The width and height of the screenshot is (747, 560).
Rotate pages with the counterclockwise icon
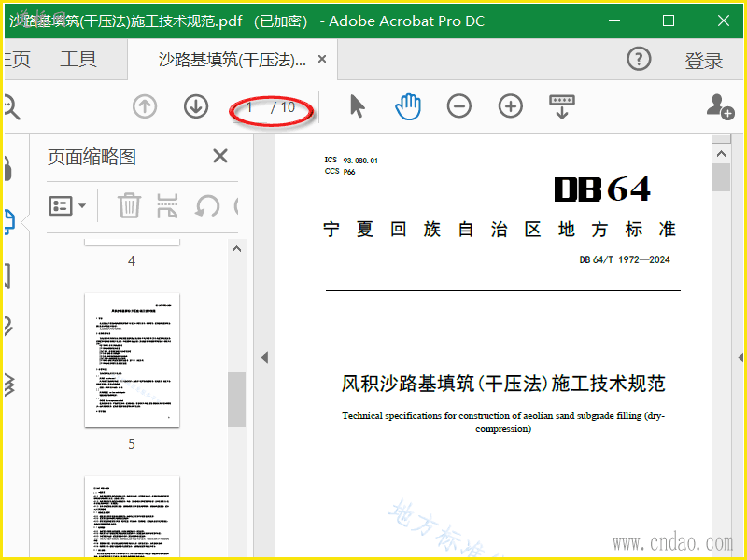click(x=207, y=206)
